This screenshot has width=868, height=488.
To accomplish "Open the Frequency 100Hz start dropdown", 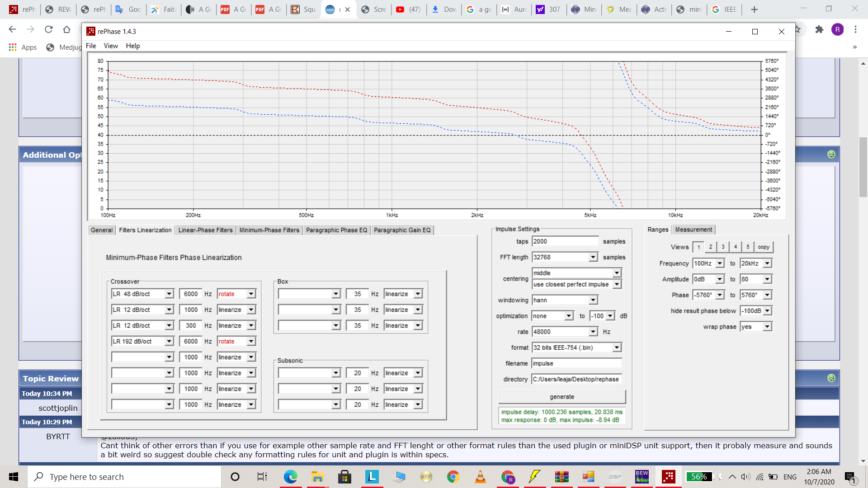I will coord(720,263).
